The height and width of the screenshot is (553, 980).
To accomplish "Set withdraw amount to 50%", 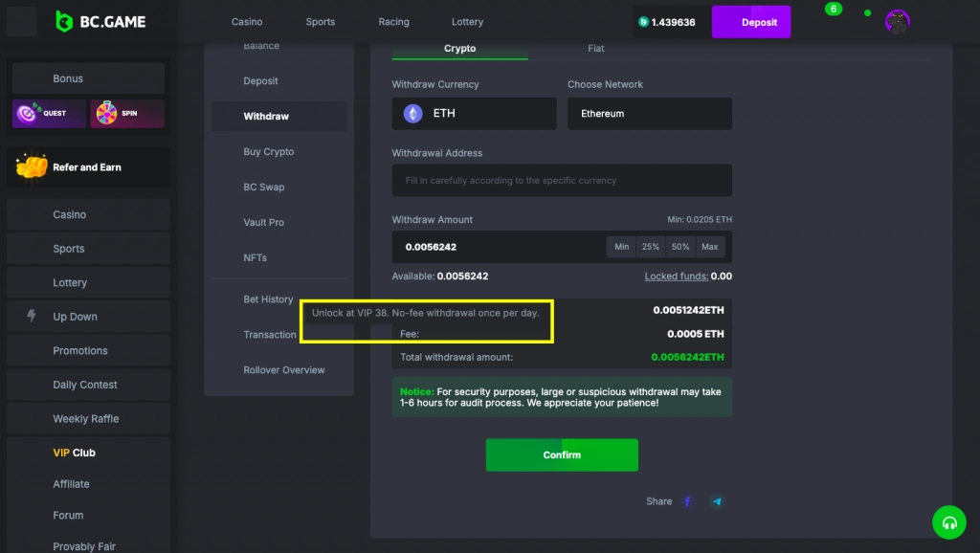I will pyautogui.click(x=680, y=247).
